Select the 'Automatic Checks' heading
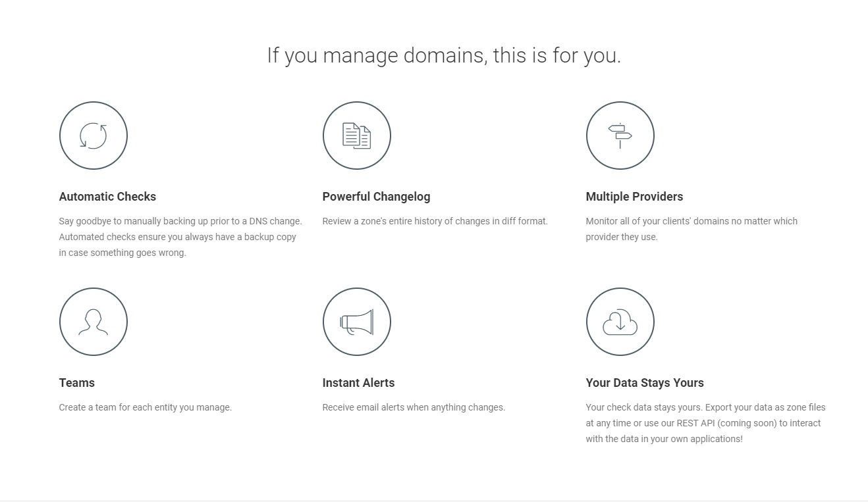 107,197
